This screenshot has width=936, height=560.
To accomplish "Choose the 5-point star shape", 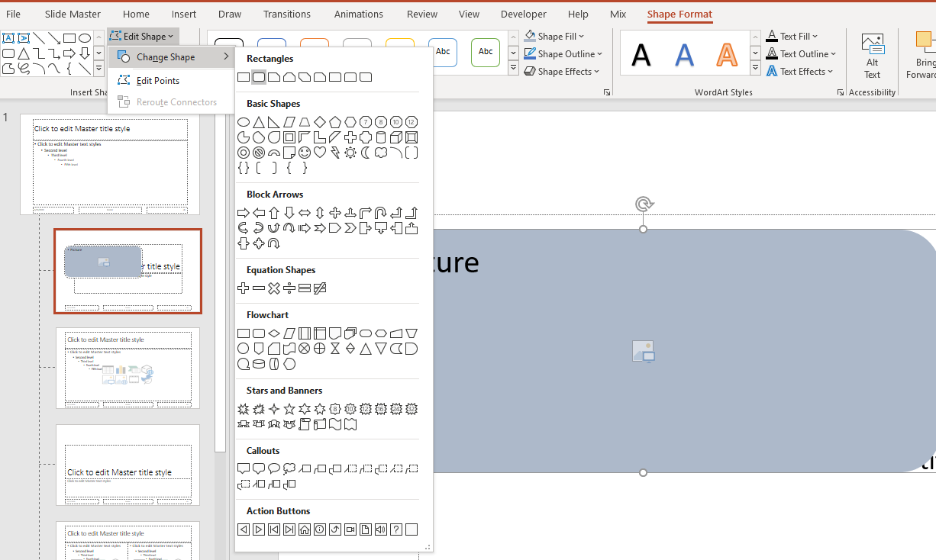I will [289, 410].
